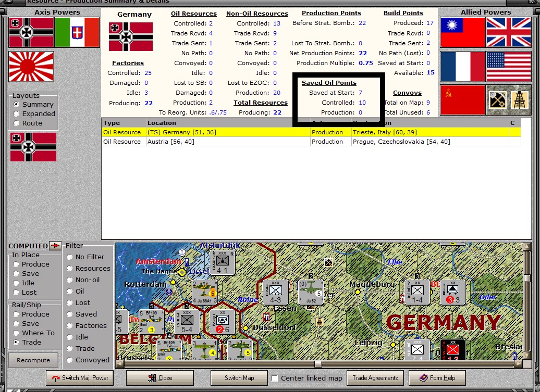Select the black counter with red box near Breslau
The width and height of the screenshot is (540, 392).
[452, 350]
